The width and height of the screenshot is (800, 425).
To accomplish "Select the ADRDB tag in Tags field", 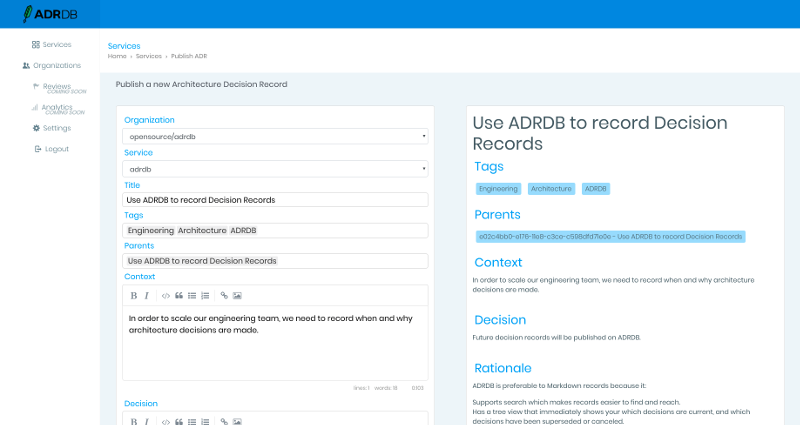I will (243, 231).
